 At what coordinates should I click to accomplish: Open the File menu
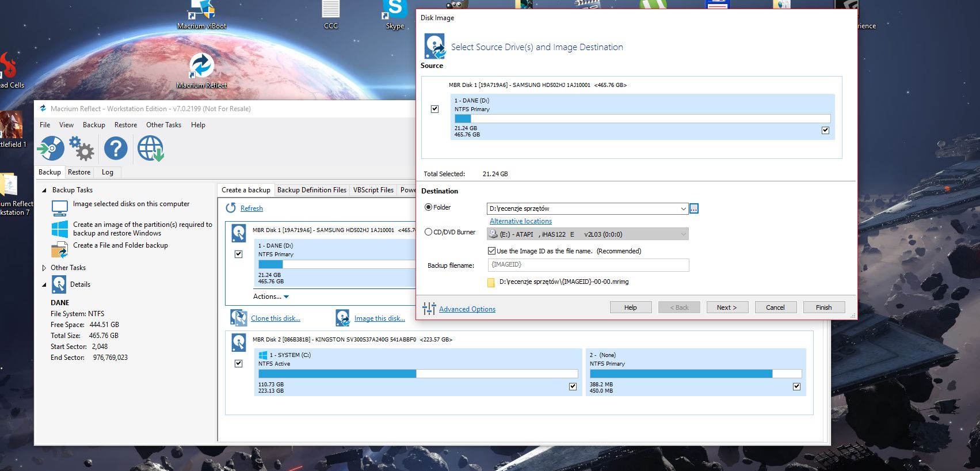[x=45, y=125]
